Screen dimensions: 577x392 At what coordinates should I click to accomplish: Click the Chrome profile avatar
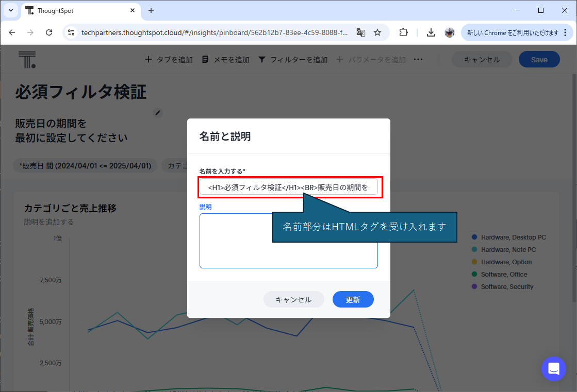(450, 32)
